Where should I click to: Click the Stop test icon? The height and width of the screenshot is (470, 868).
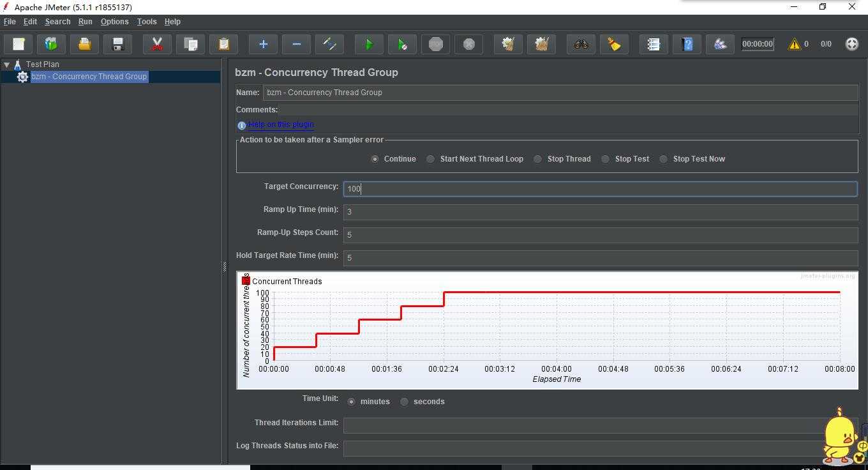[435, 44]
